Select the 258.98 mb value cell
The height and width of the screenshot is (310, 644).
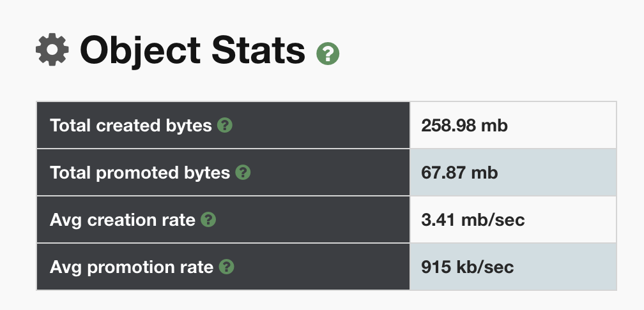513,125
